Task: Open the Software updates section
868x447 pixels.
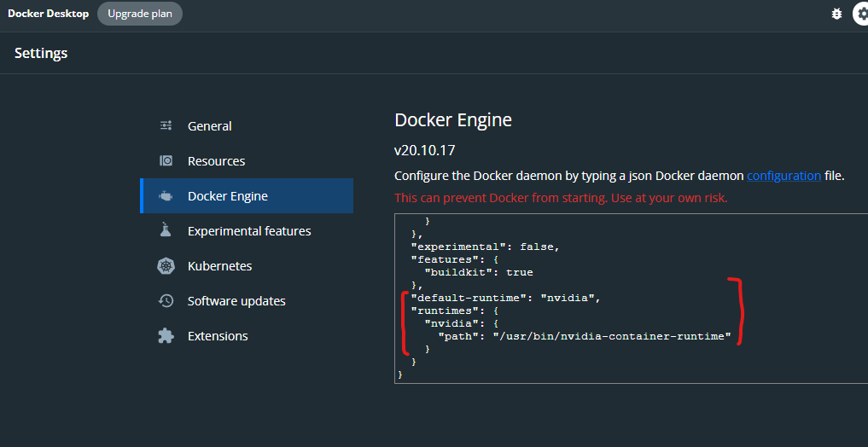Action: click(236, 301)
